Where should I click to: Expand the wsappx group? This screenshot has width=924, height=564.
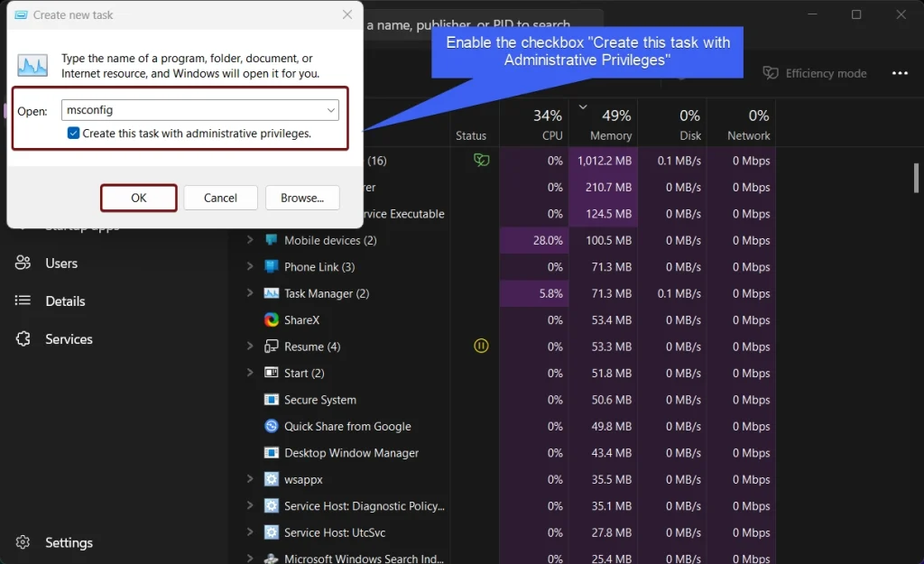click(x=250, y=479)
